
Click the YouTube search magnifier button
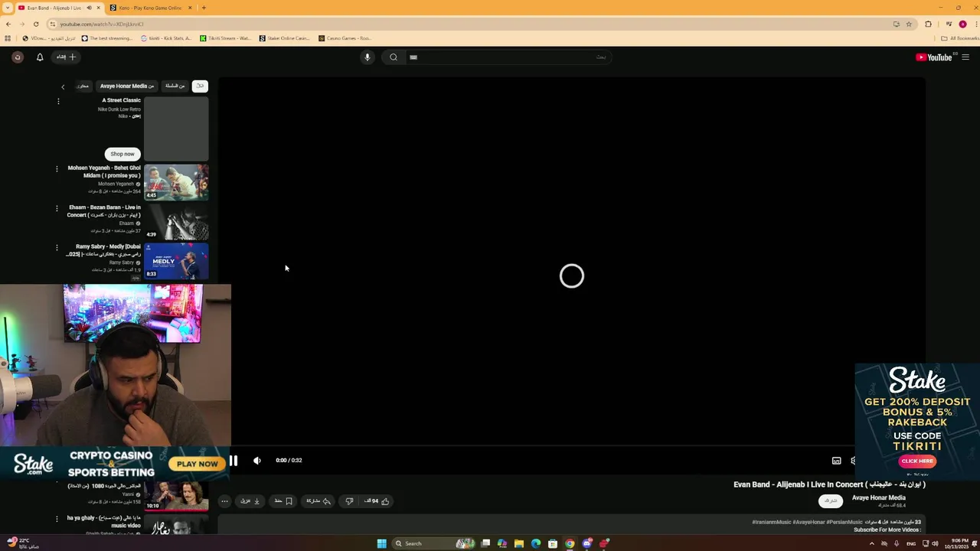coord(394,57)
